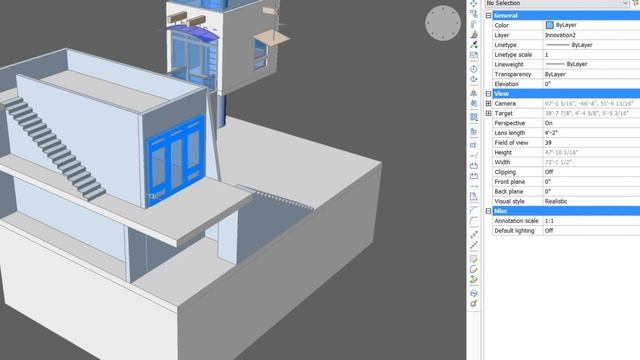Select the Copy tool icon below Move
The height and width of the screenshot is (360, 640).
(x=473, y=14)
